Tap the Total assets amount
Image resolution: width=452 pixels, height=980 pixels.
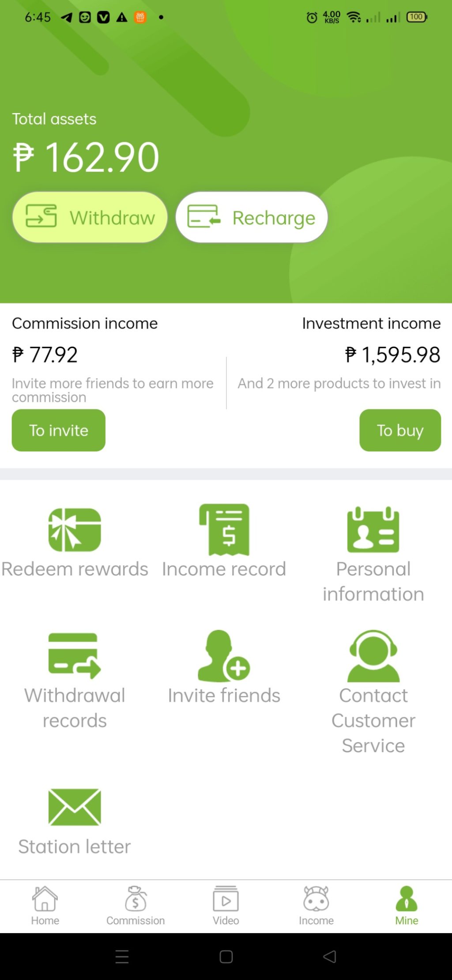pos(86,157)
